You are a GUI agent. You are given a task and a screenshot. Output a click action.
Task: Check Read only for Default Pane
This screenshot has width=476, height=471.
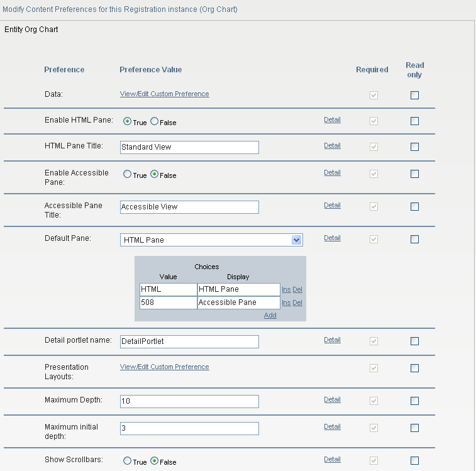pyautogui.click(x=414, y=239)
